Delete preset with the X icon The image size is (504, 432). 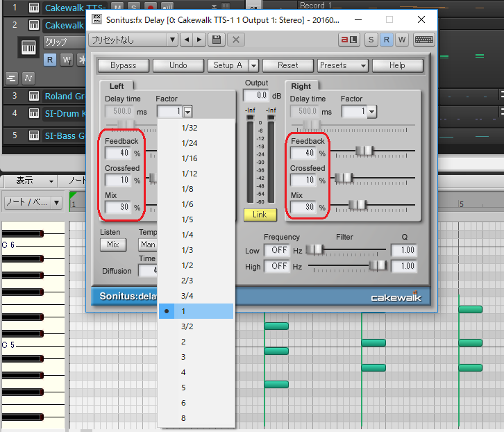[x=236, y=40]
